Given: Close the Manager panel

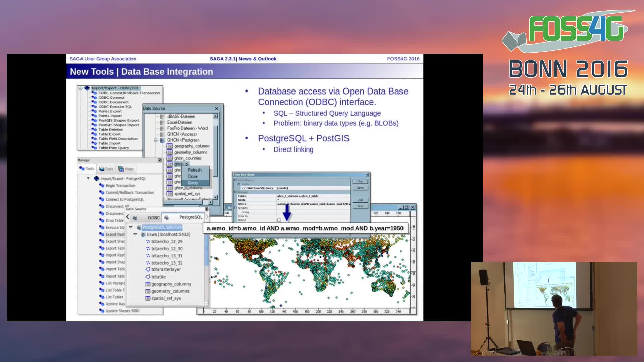Looking at the screenshot, I should 160,160.
